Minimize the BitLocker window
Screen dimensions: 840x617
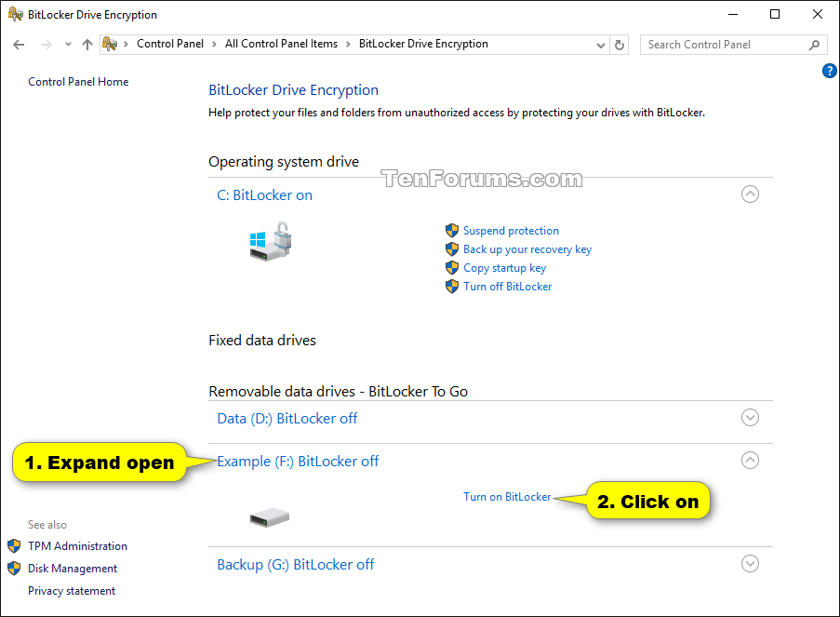point(733,15)
